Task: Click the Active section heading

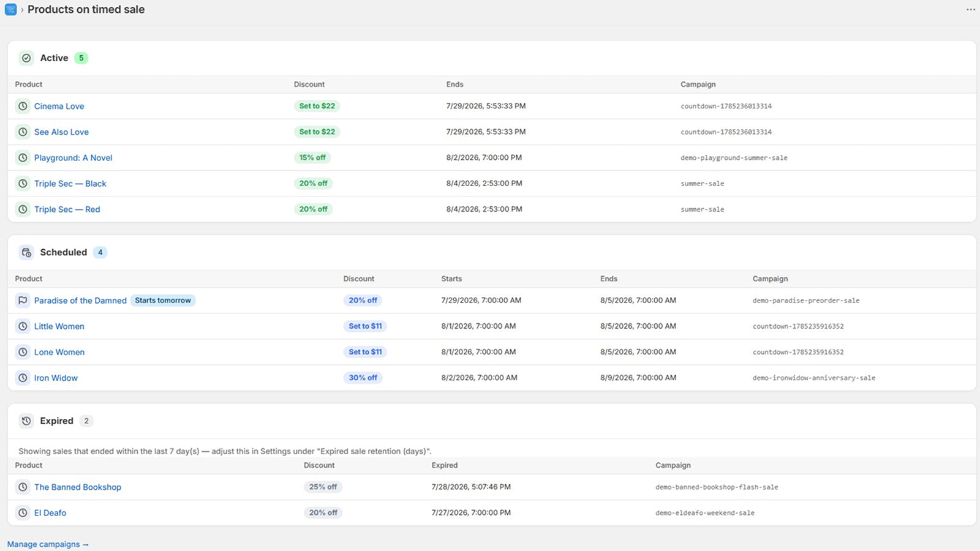Action: 54,58
